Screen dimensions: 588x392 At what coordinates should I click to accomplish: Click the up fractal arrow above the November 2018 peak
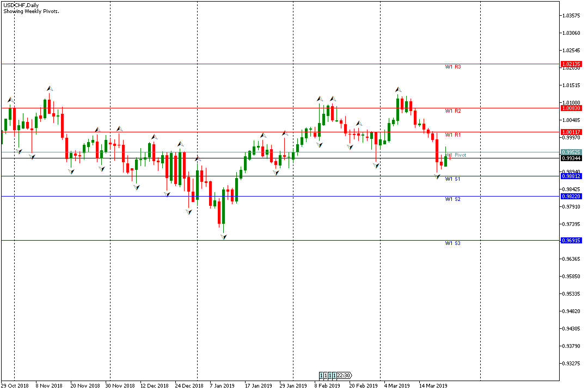click(x=50, y=88)
